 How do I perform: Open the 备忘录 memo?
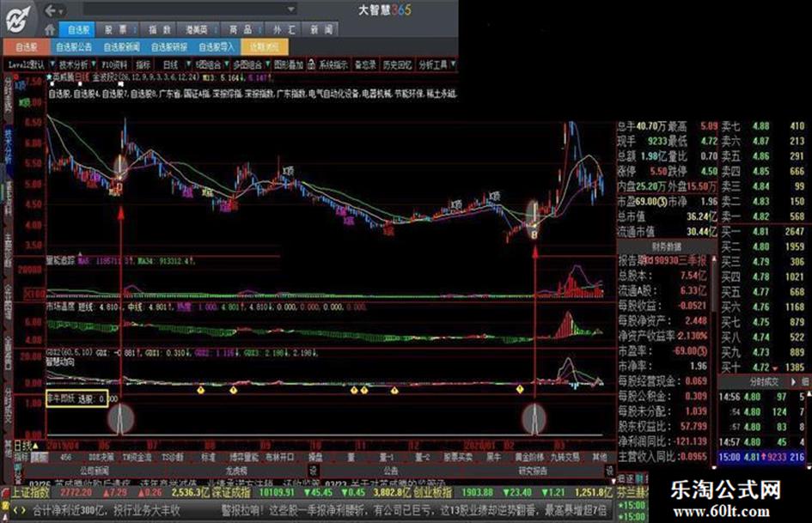point(365,64)
